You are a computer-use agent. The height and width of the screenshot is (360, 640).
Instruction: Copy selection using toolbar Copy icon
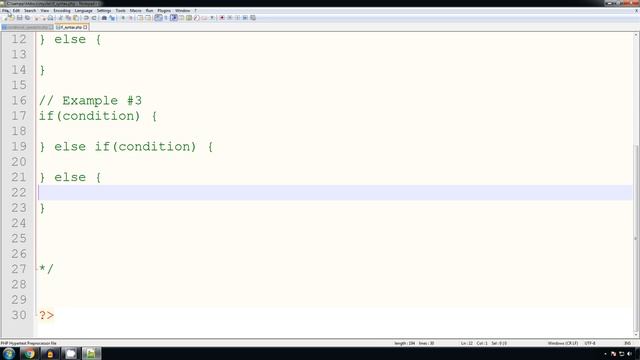click(x=68, y=18)
